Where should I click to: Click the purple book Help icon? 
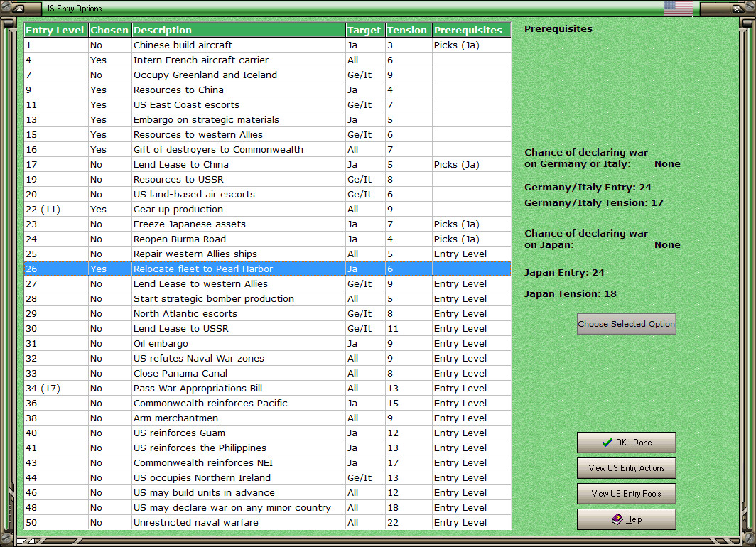tap(617, 519)
